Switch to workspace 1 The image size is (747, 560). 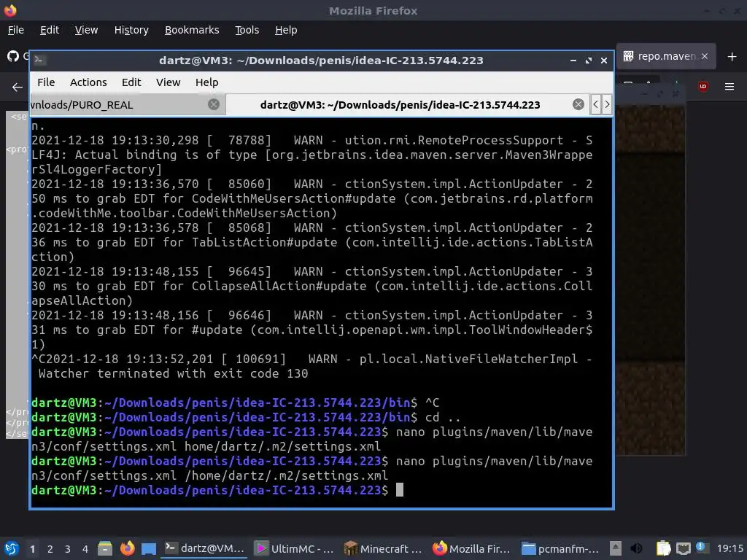pos(32,549)
